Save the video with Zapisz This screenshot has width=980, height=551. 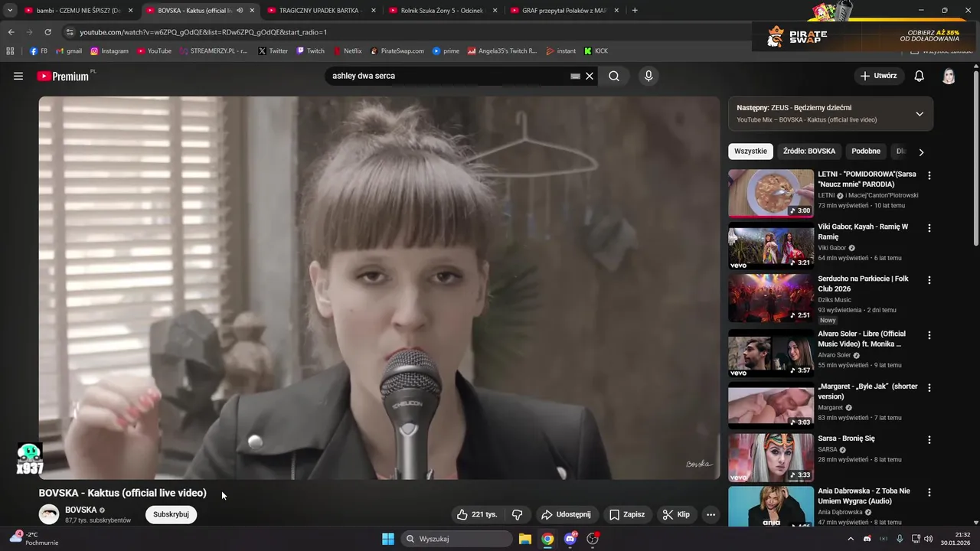(x=627, y=514)
